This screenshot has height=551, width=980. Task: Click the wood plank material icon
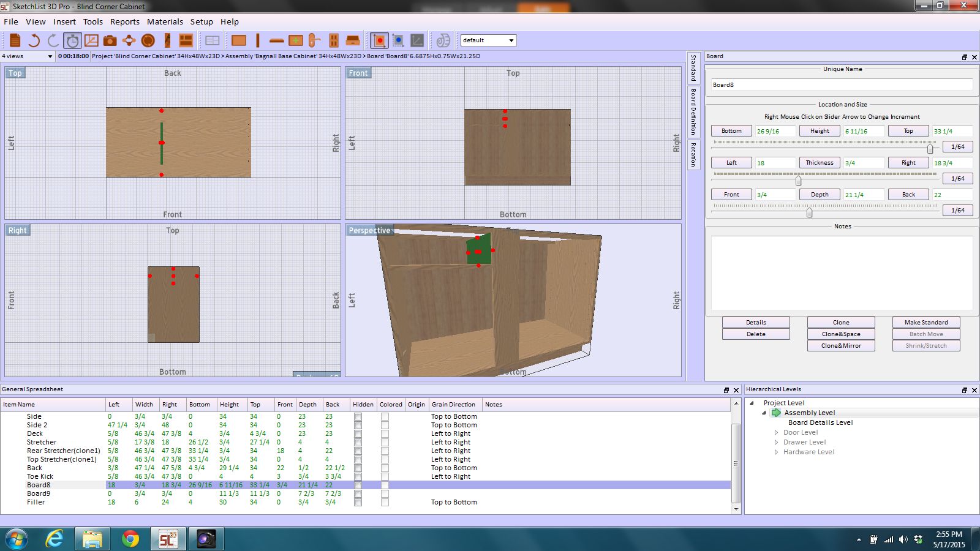tap(167, 40)
